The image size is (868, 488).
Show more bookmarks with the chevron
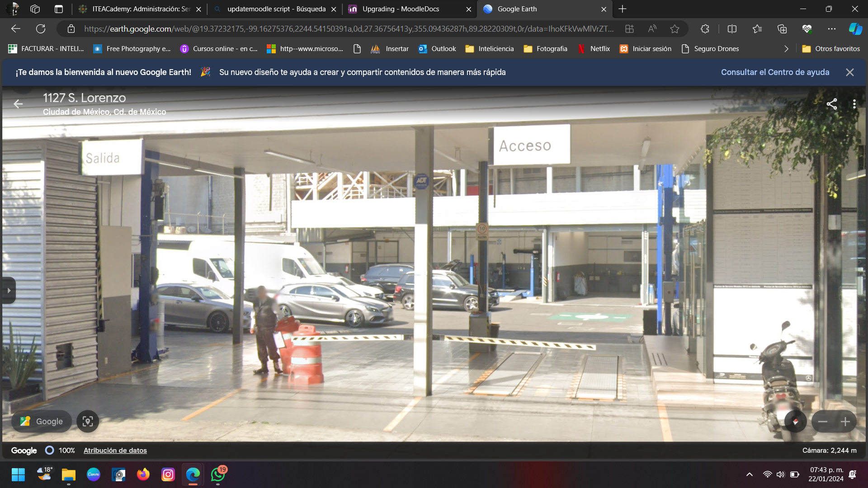[x=786, y=49]
